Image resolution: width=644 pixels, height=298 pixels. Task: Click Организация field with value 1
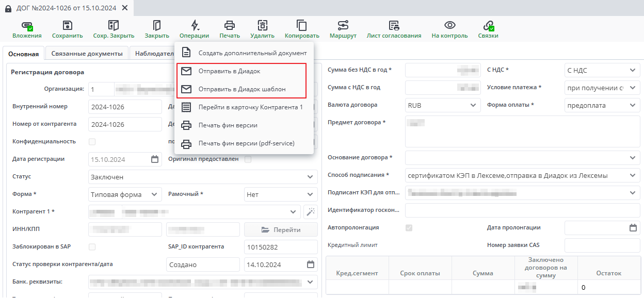[101, 89]
